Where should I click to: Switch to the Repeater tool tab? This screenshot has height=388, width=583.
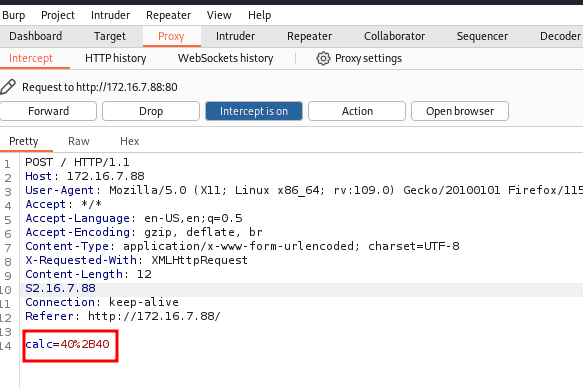click(x=309, y=36)
